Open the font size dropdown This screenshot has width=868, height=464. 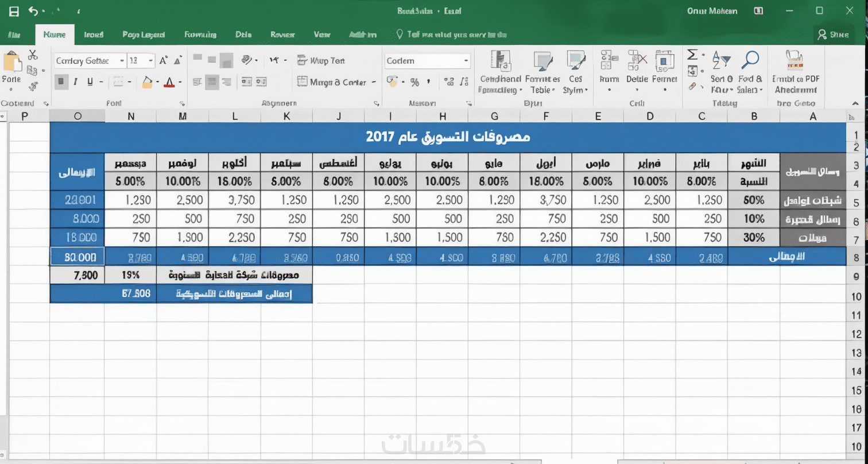point(141,60)
